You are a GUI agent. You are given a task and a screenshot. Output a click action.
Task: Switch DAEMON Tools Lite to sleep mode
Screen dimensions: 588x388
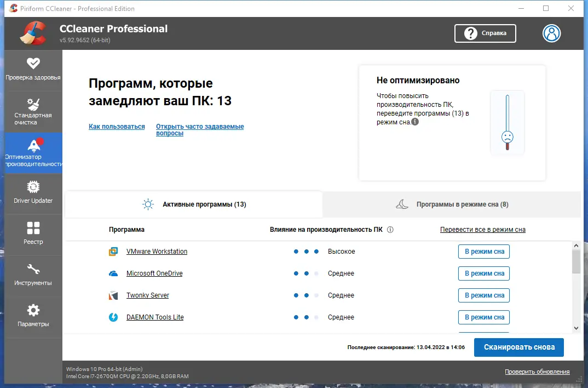coord(483,317)
